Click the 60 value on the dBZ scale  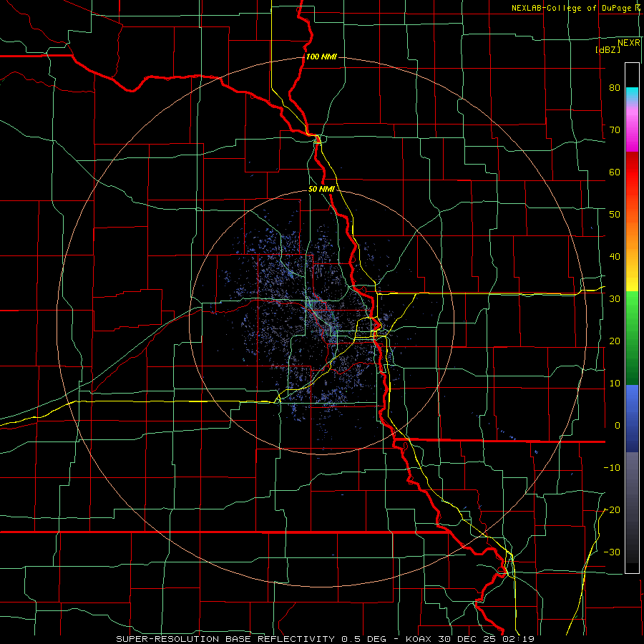615,172
